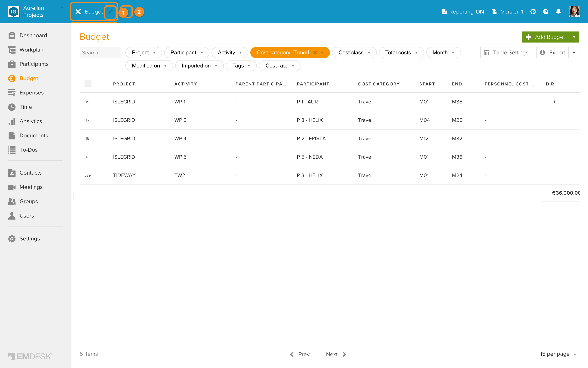Open the Participant filter dropdown
588x368 pixels.
pos(187,53)
